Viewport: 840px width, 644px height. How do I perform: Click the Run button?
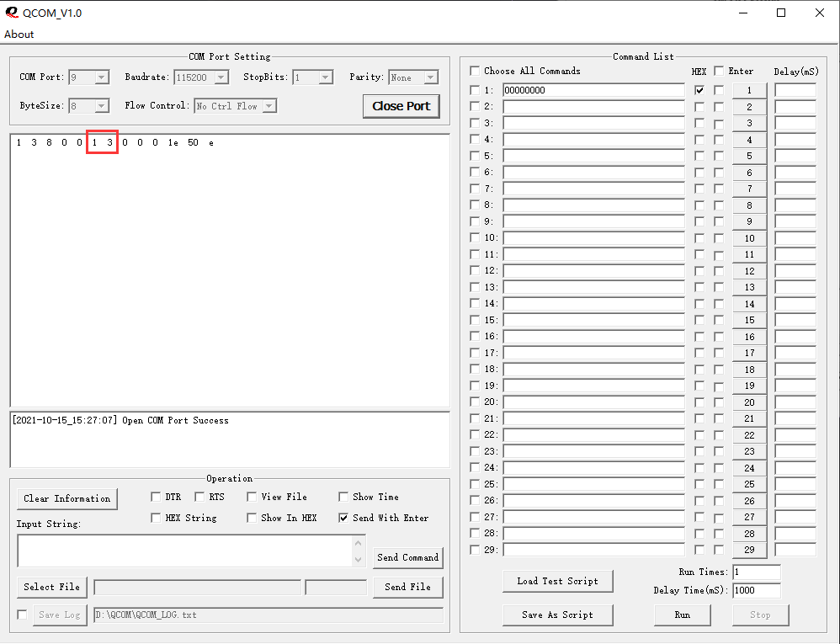pos(682,615)
